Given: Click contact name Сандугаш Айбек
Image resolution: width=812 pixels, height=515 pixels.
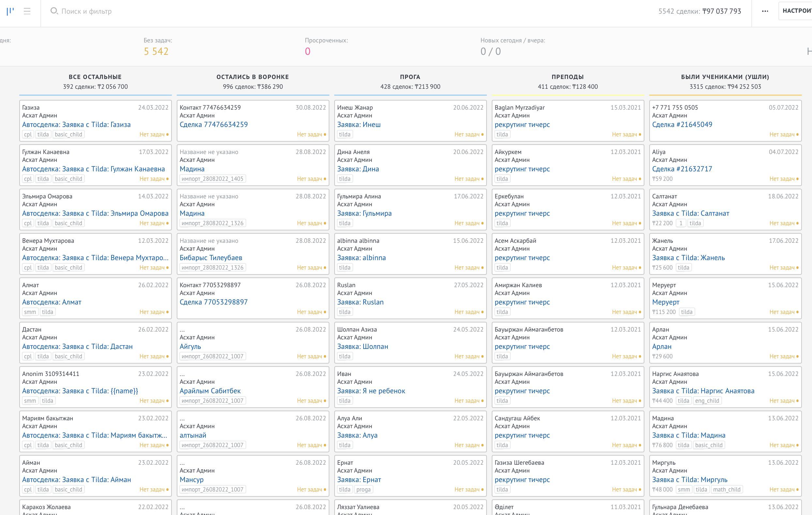Looking at the screenshot, I should (517, 418).
